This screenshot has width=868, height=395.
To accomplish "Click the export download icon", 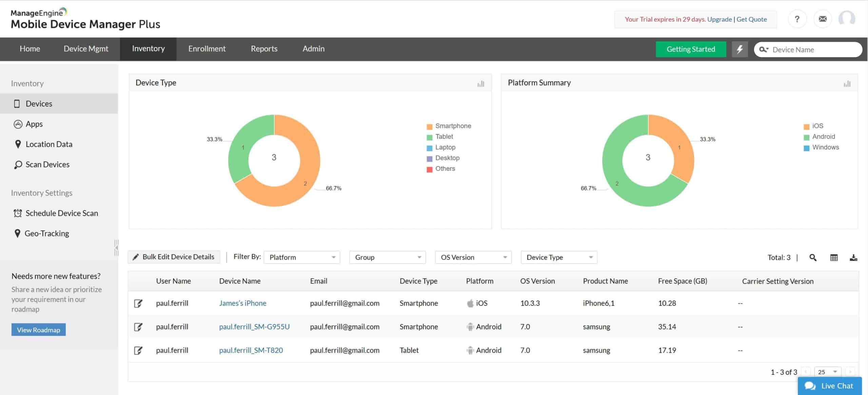I will click(853, 258).
